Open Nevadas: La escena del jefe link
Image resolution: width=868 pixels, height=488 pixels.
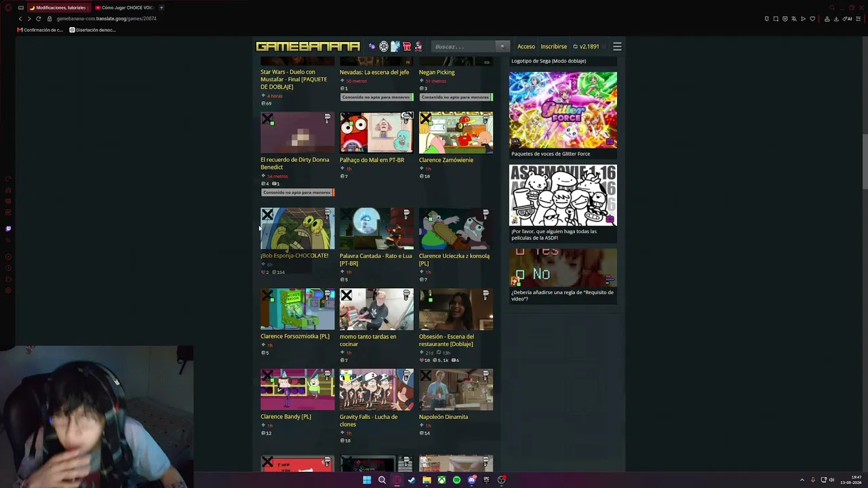374,72
